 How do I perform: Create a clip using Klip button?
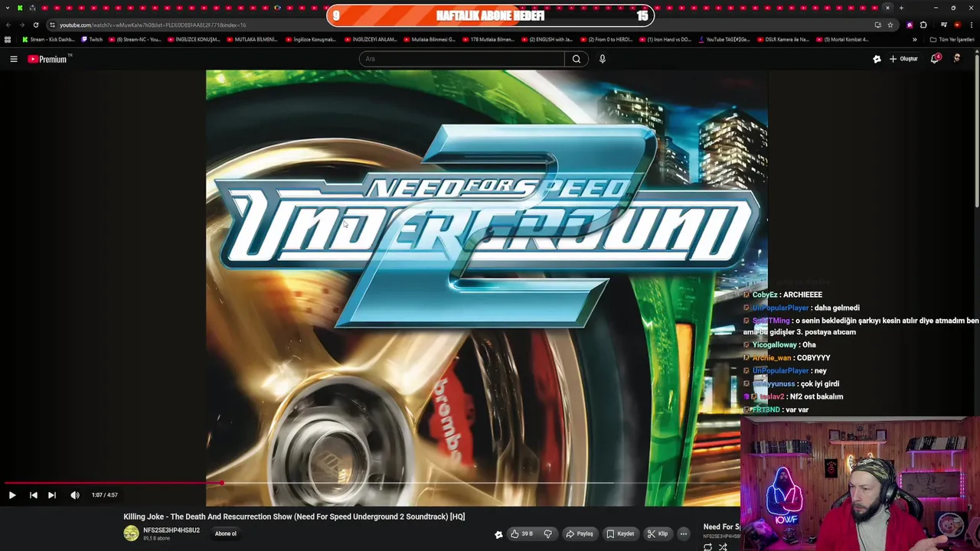(658, 533)
